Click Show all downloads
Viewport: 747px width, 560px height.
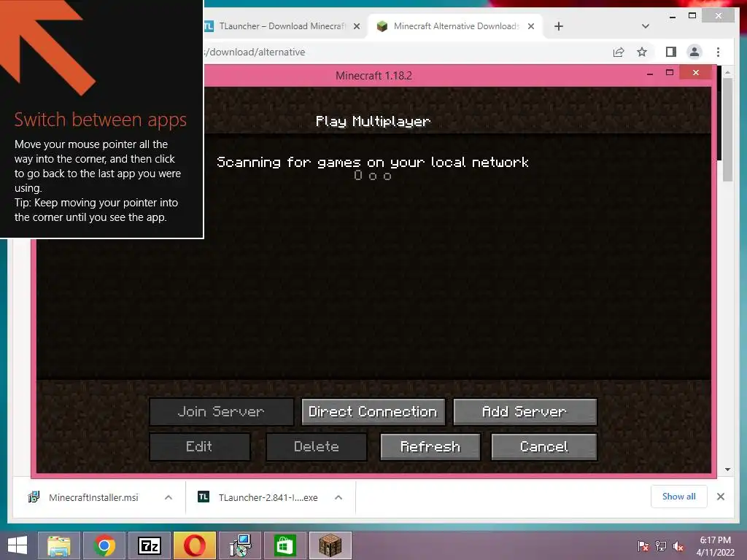[679, 497]
